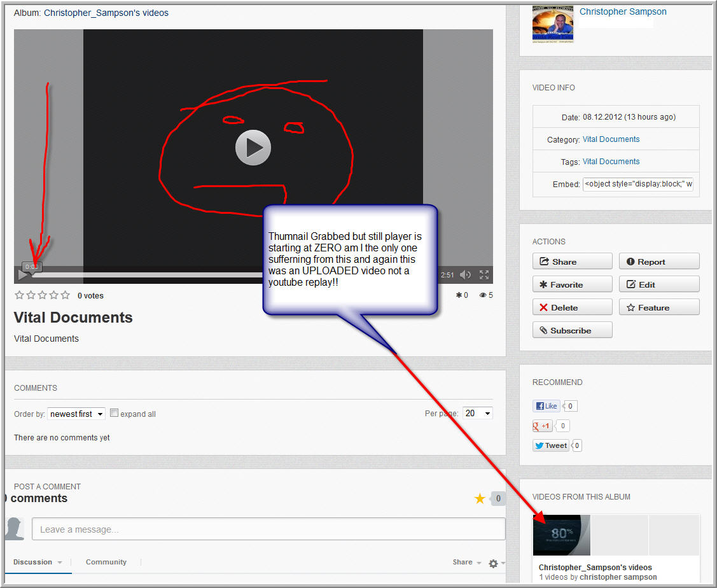Viewport: 717px width, 588px height.
Task: Open the Per page 20 dropdown
Action: point(477,413)
